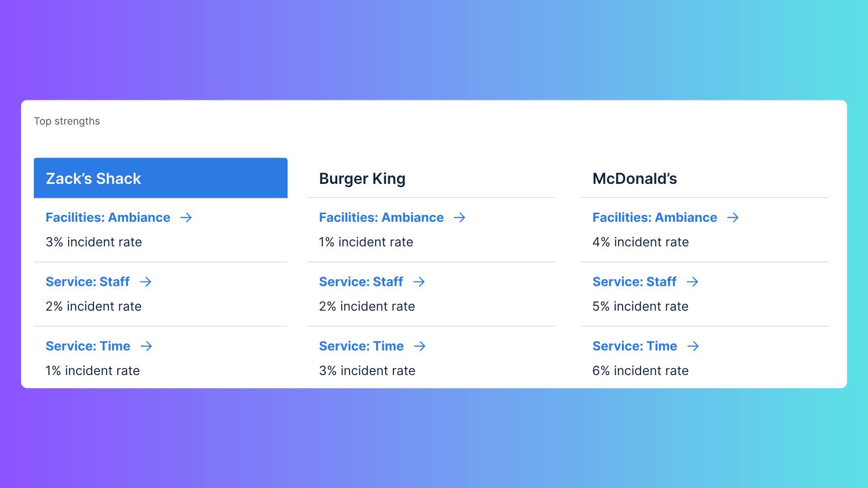Click arrow beside McDonald's Service: Time
This screenshot has height=488, width=868.
click(x=693, y=346)
